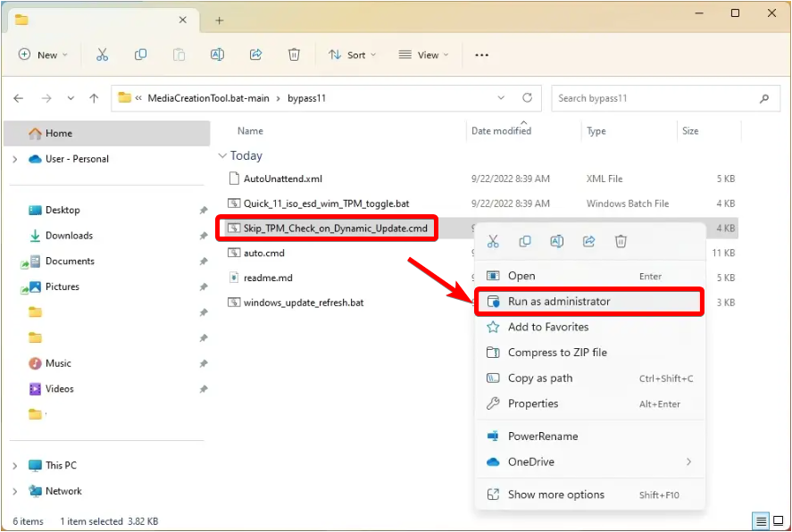
Task: Navigate up to the parent folder
Action: coord(94,98)
